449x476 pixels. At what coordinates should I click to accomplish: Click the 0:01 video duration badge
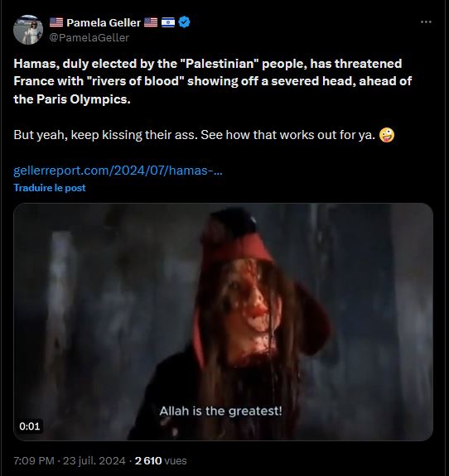tap(30, 426)
